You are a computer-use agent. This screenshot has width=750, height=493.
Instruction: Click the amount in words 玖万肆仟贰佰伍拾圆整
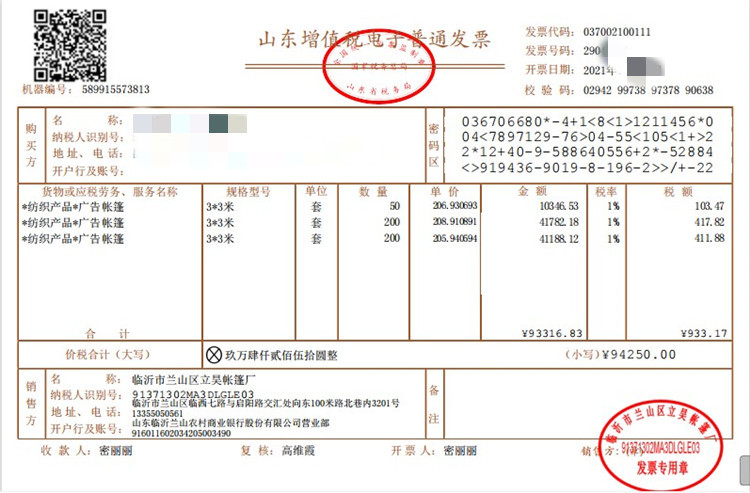[281, 355]
